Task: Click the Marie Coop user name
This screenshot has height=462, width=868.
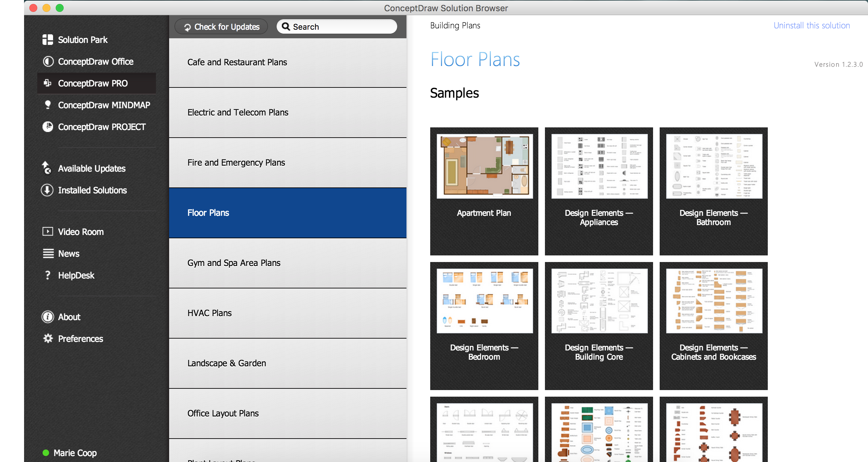Action: coord(75,452)
